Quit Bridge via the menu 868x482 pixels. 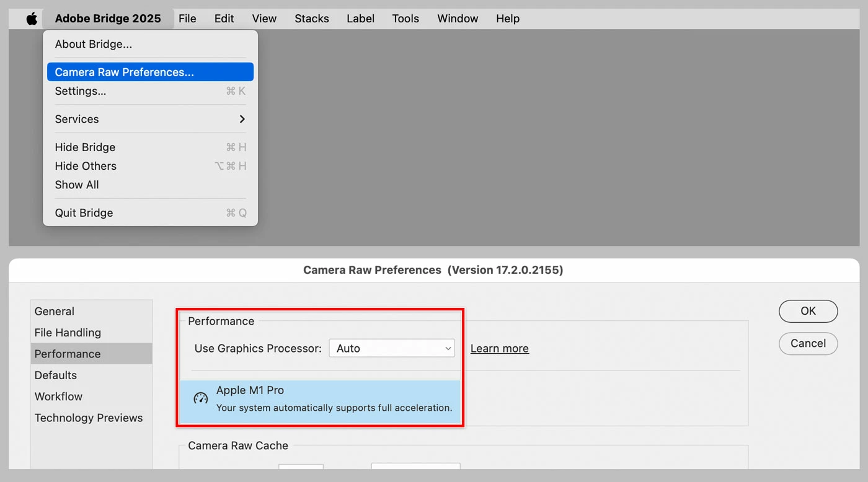150,213
